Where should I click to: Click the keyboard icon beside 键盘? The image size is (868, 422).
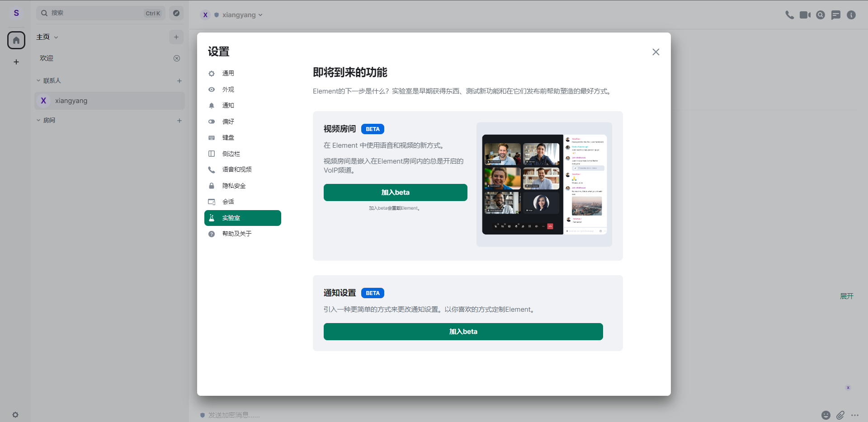pyautogui.click(x=212, y=137)
